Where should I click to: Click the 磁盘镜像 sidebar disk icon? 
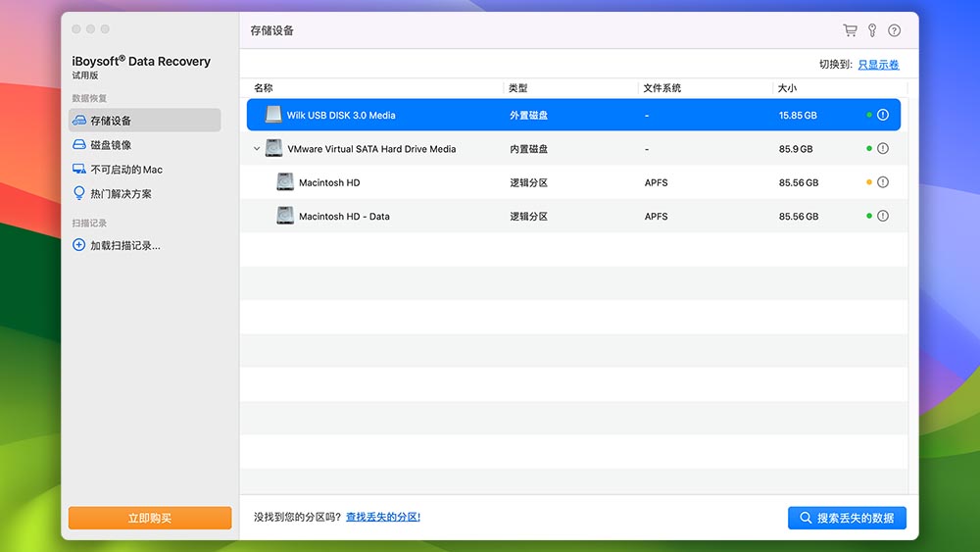coord(79,144)
